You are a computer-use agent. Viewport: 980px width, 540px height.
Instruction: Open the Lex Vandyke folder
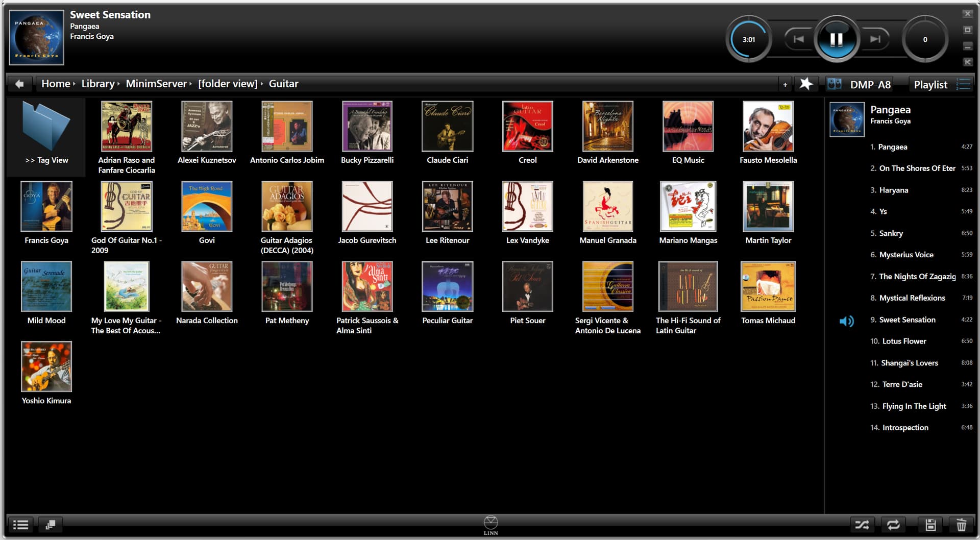coord(527,213)
